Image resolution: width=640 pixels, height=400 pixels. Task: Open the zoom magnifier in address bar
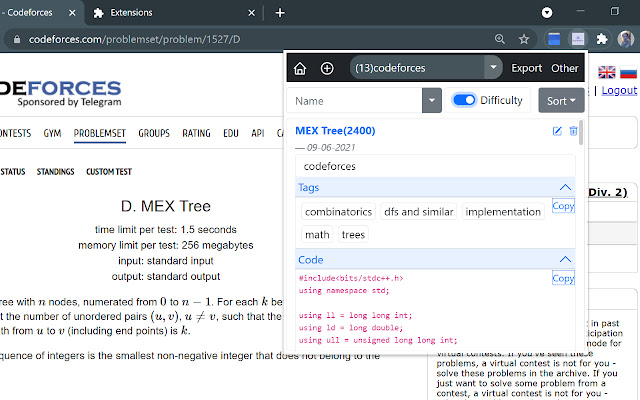[x=500, y=39]
